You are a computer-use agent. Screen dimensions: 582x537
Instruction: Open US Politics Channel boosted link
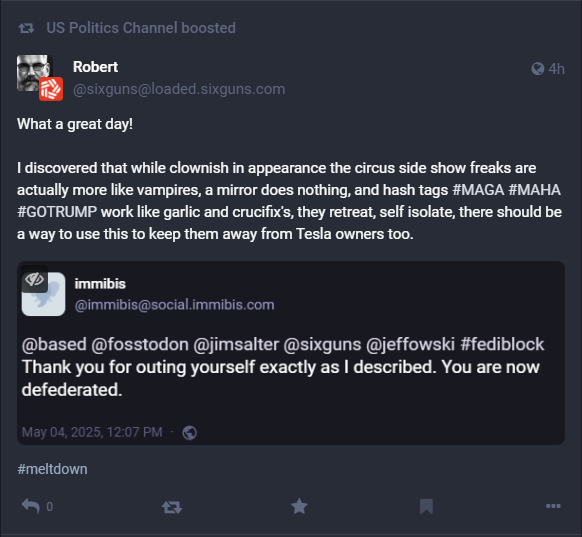coord(141,28)
